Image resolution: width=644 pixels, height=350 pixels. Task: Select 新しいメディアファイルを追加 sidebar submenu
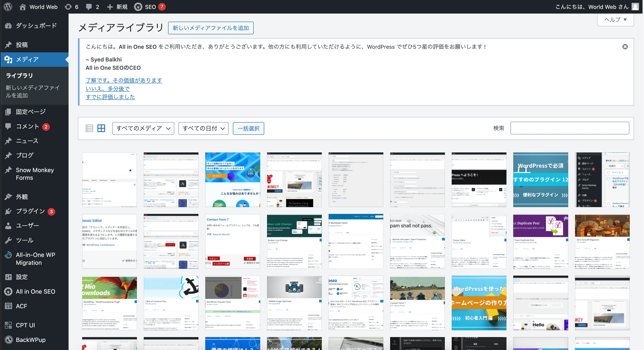click(32, 92)
